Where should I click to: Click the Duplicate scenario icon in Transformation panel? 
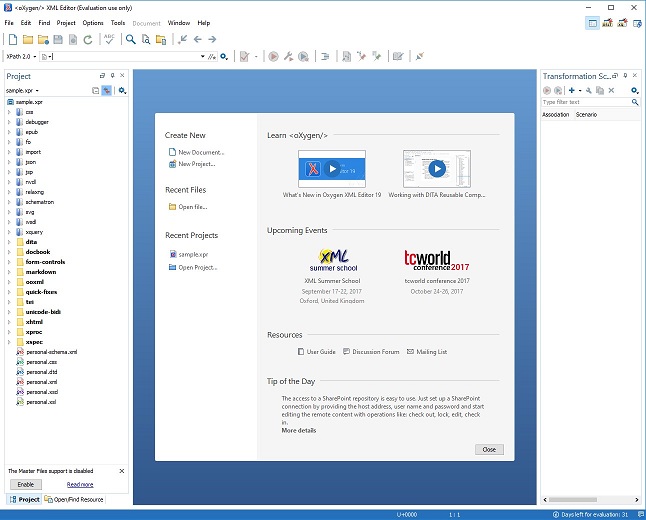[600, 90]
